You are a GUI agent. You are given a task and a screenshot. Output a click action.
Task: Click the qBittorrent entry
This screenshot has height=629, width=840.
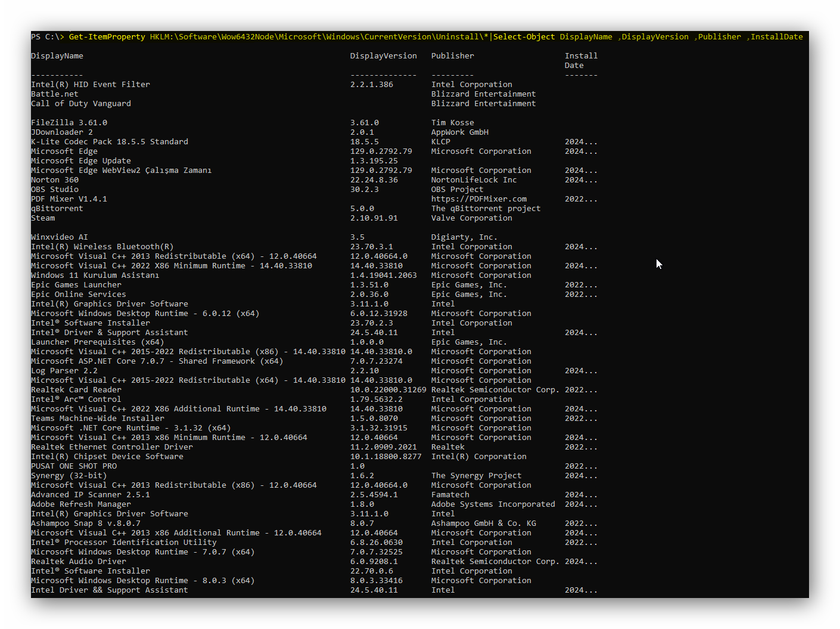[57, 209]
